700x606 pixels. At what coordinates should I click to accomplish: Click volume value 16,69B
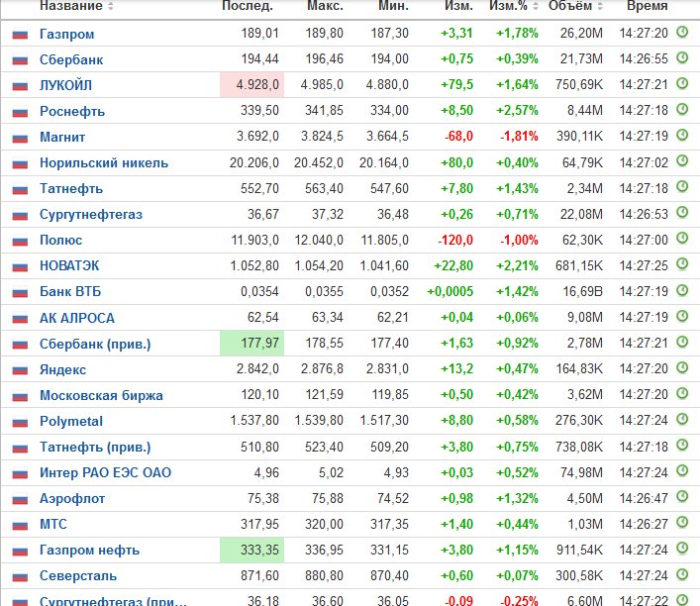[x=582, y=291]
